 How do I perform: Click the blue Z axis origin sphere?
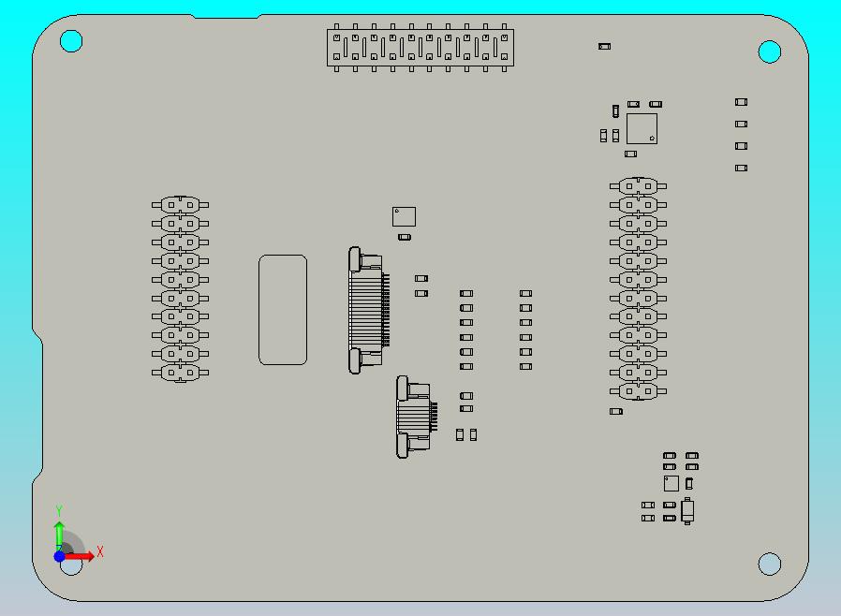(61, 555)
